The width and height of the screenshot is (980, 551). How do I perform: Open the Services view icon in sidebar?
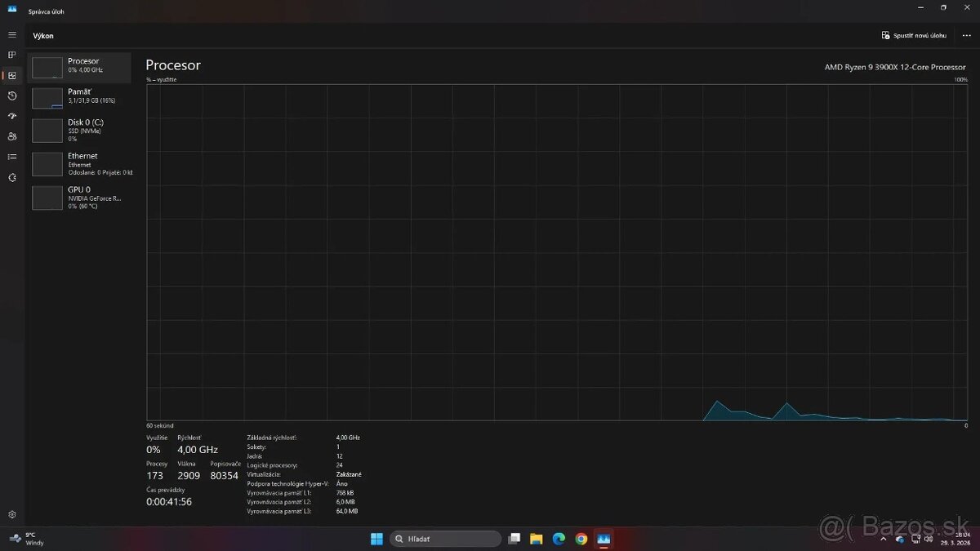coord(11,177)
